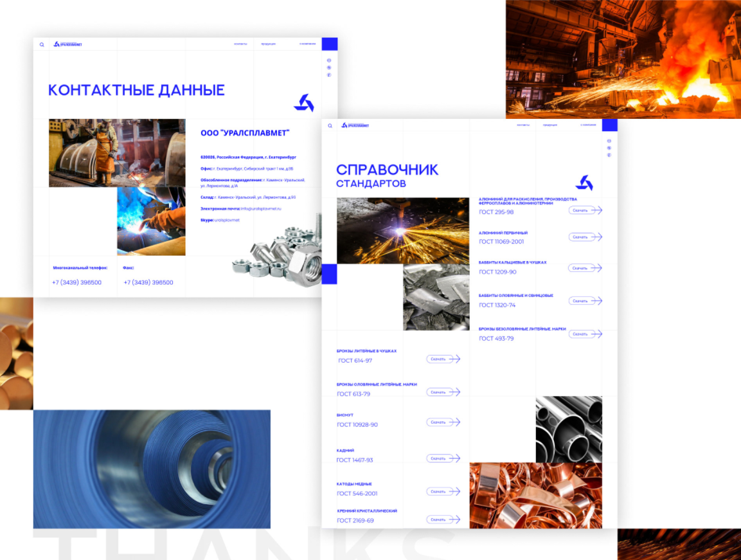Click the arrow next to ГОСТ 295-98 download

pyautogui.click(x=597, y=210)
